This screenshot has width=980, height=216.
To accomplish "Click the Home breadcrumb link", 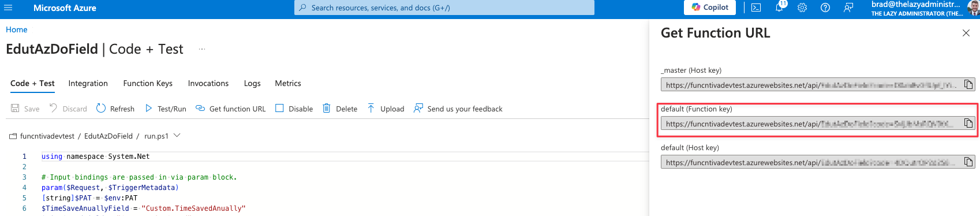I will click(x=17, y=29).
